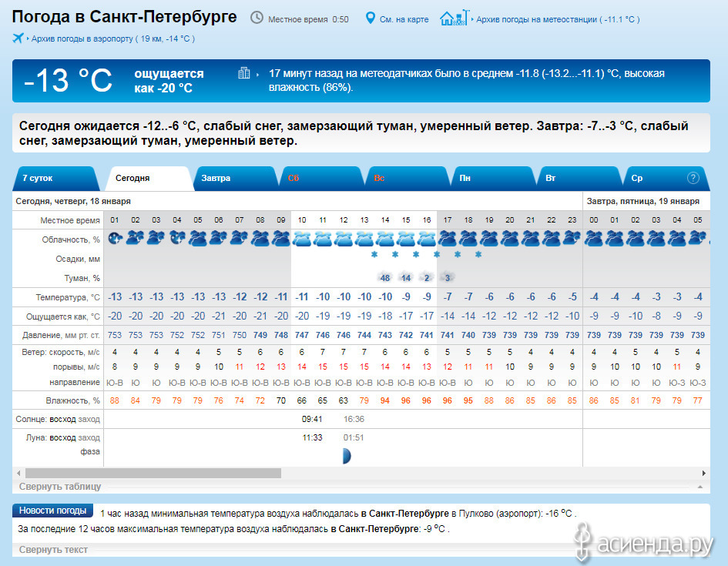Viewport: 728px width, 566px height.
Task: Click pressure value 747 at hour 10
Action: click(x=302, y=335)
